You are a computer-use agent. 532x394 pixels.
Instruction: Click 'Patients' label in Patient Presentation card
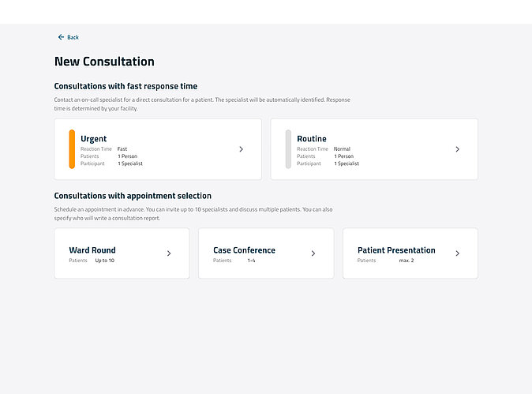(x=366, y=261)
